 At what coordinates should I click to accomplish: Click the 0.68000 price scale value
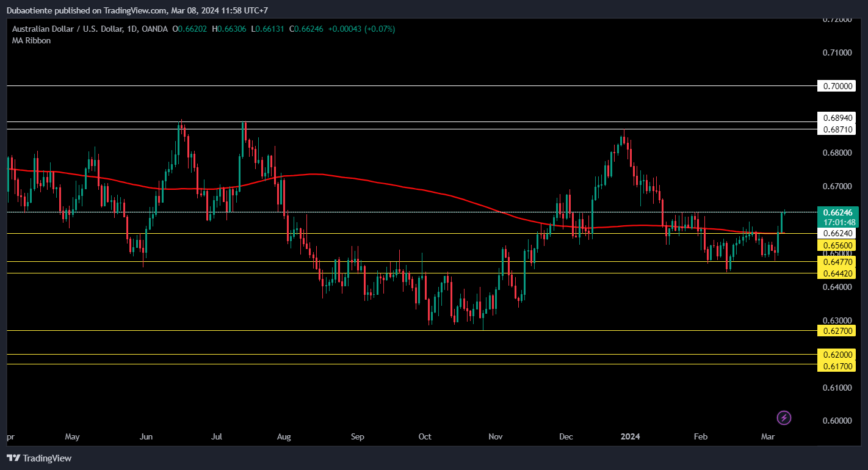pos(837,153)
